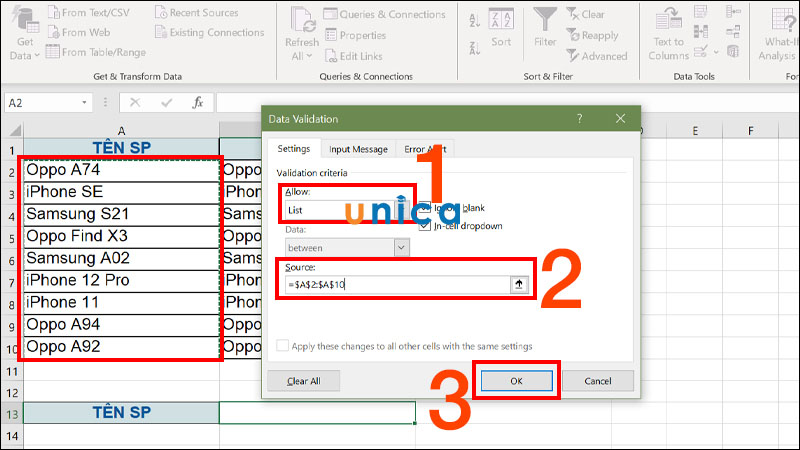This screenshot has width=800, height=450.
Task: Click the Cancel button
Action: [598, 381]
